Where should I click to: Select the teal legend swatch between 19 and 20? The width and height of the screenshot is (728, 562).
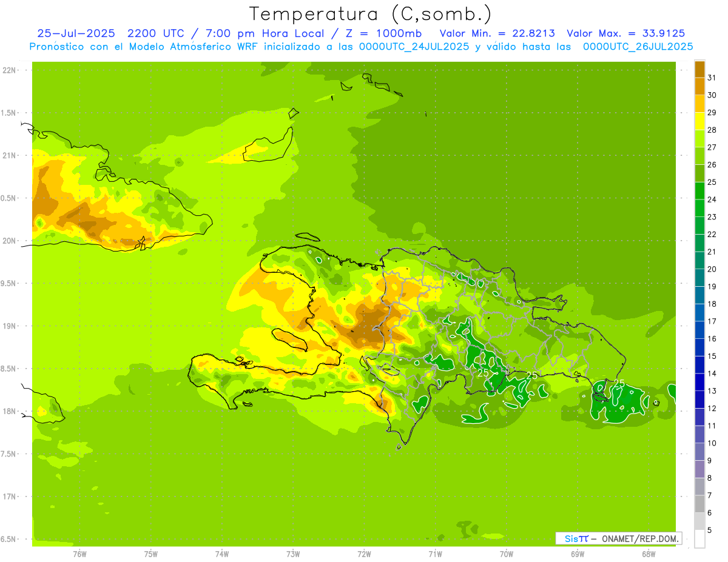pos(699,277)
